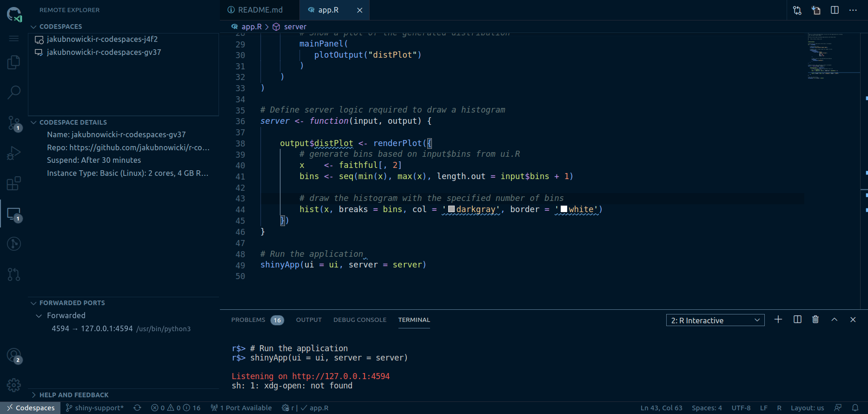Split the editor to the right
Viewport: 868px width, 414px height.
tap(835, 10)
